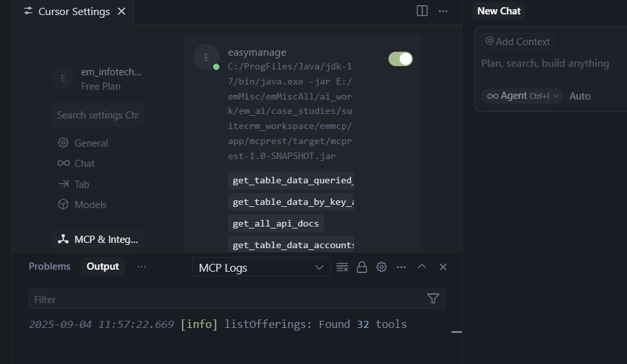Clear the output log
The image size is (627, 364).
coord(342,267)
